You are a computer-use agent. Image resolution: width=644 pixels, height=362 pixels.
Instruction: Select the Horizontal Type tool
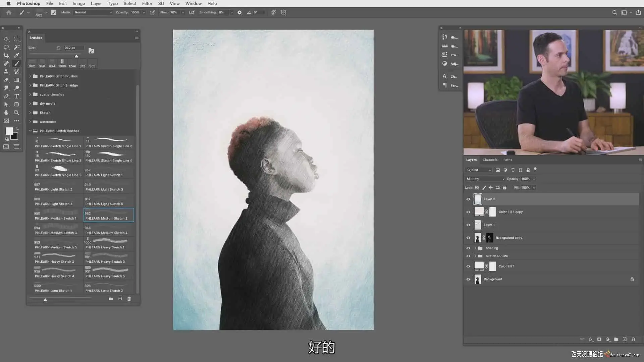16,96
